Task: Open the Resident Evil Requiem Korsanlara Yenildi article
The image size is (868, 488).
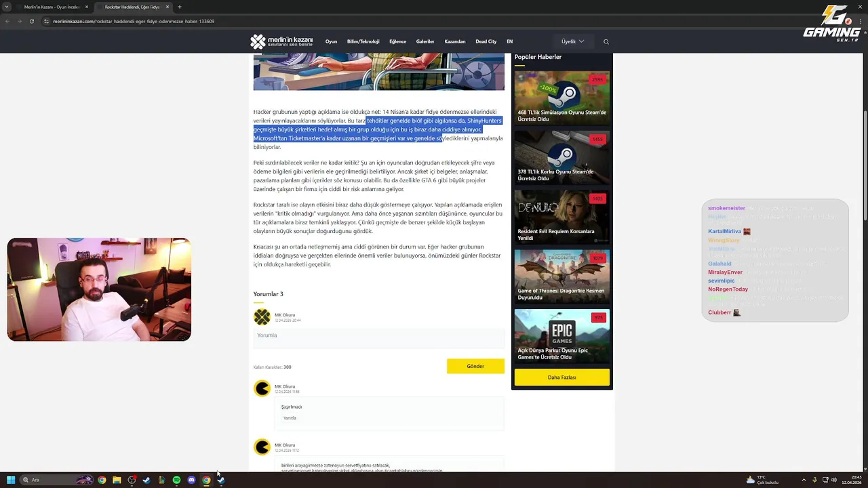Action: coord(561,217)
